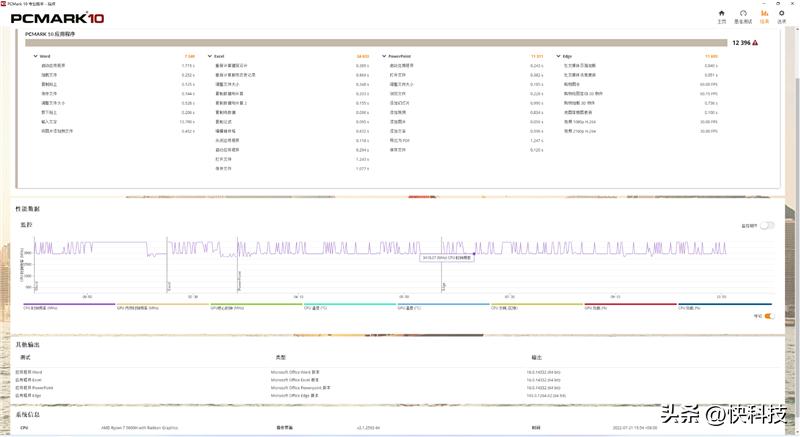Viewport: 800px width, 437px height.
Task: Select the Edge marker line on the chart
Action: (x=442, y=264)
